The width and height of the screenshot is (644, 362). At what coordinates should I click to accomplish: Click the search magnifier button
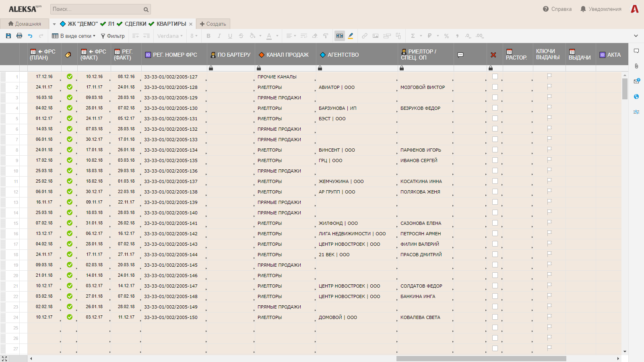[x=146, y=9]
